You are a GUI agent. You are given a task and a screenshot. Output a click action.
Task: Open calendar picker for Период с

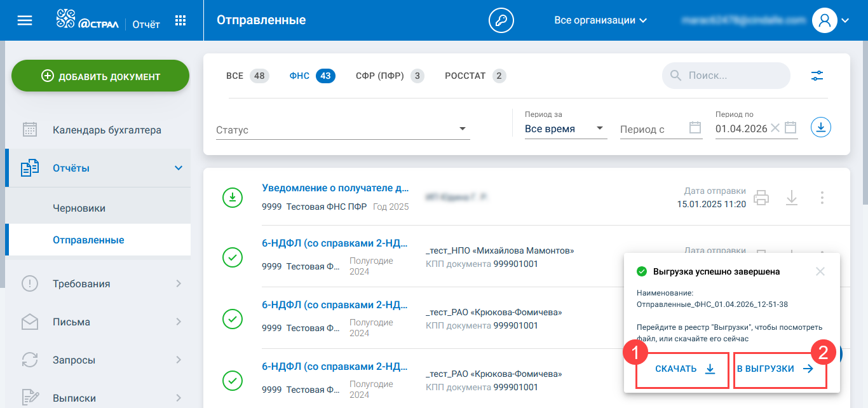pos(695,128)
